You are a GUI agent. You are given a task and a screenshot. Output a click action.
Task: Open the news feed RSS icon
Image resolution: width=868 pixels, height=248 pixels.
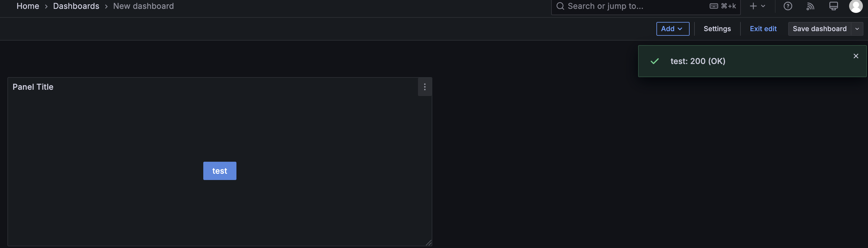point(810,6)
